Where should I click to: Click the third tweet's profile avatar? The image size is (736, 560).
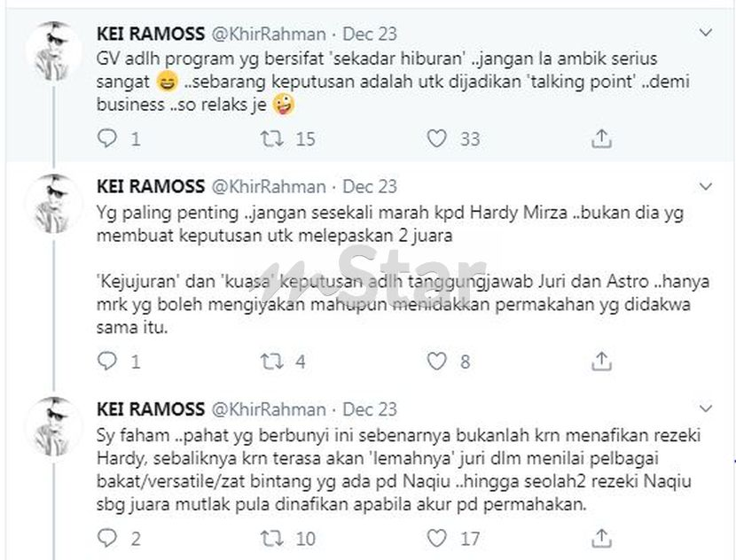tap(54, 426)
